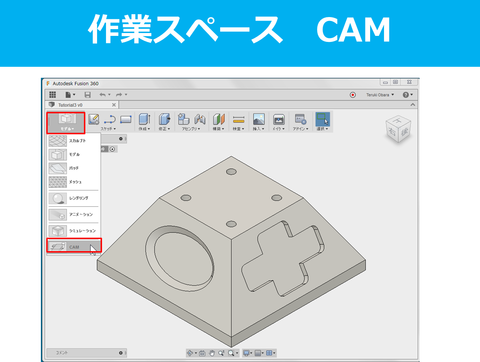Open the File menu icon
The height and width of the screenshot is (362, 480).
[x=68, y=95]
